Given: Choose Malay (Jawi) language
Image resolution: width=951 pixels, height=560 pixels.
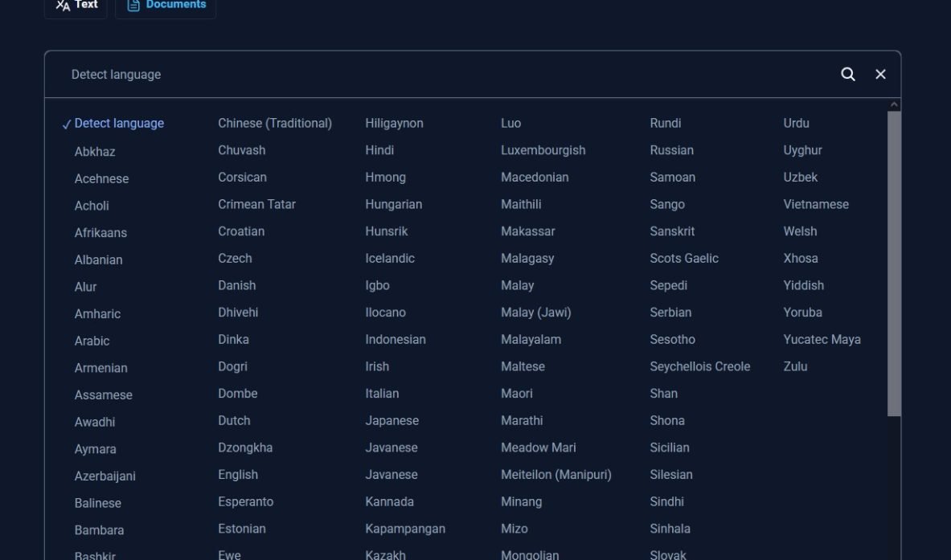Looking at the screenshot, I should pos(536,313).
